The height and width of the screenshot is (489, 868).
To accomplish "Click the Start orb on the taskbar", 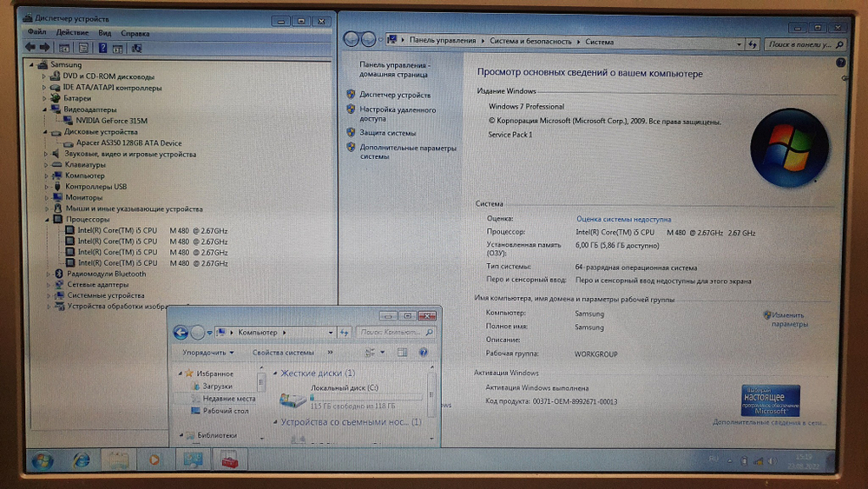I will (42, 460).
